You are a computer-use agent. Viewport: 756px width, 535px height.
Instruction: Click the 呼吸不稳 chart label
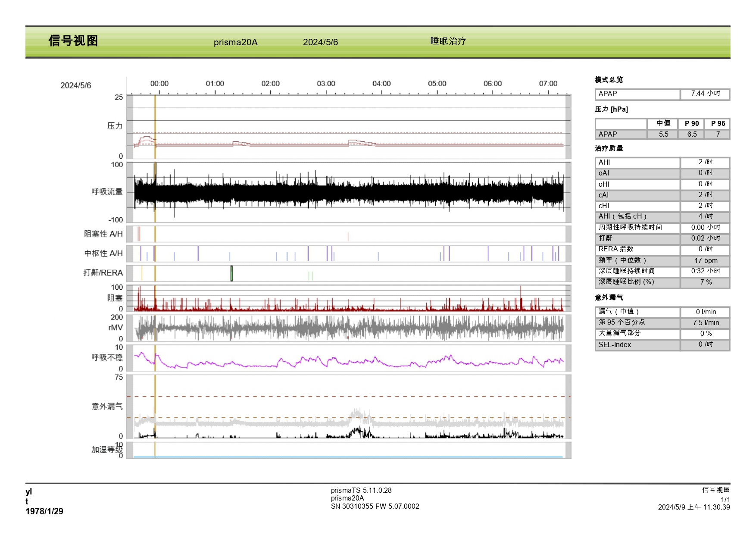point(107,357)
